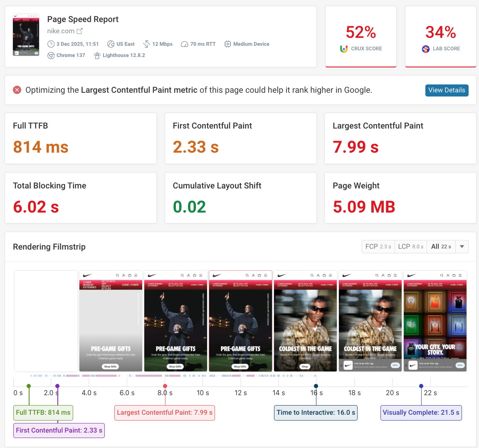Click the globe icon beside US East
Screen dimensions: 479x448
coord(110,44)
